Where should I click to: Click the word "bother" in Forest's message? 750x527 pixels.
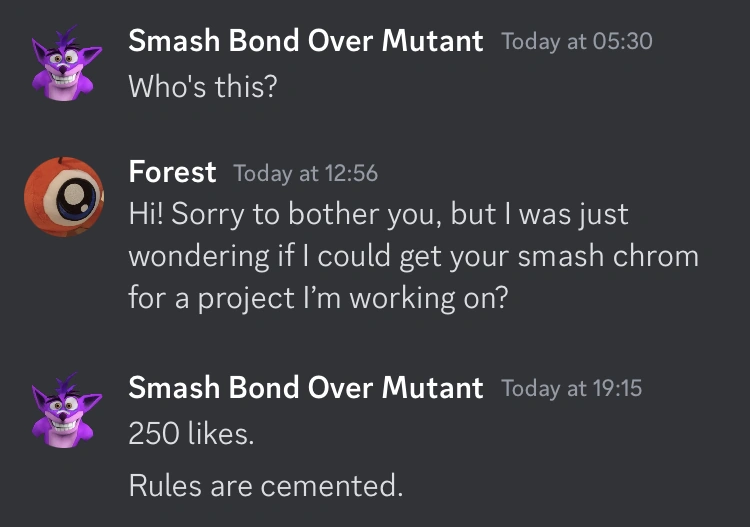tap(327, 214)
